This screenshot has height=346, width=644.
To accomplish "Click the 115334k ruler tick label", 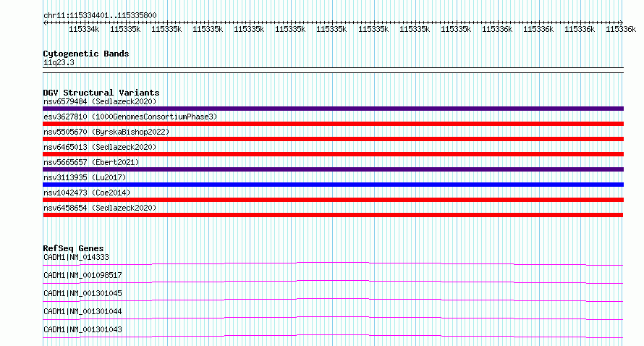I will click(x=84, y=29).
